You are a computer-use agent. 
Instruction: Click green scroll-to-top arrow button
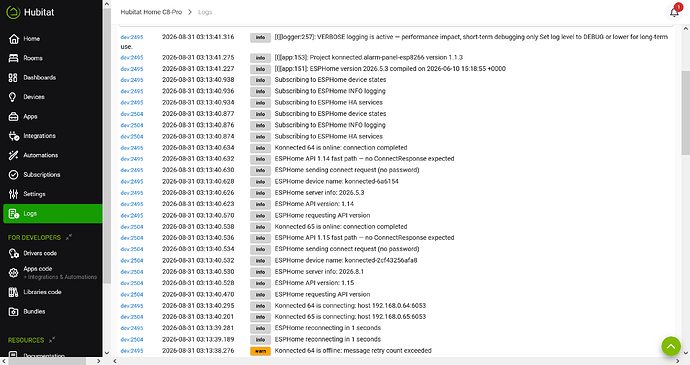671,347
